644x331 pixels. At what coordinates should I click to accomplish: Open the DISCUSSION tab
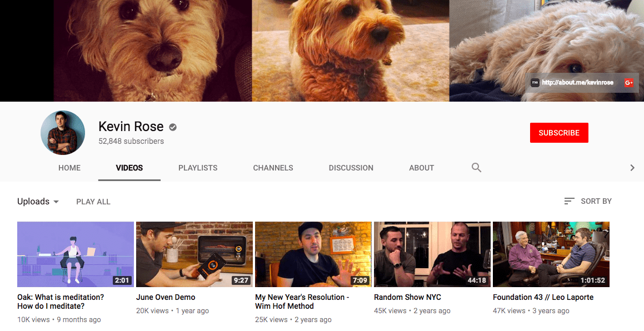pos(351,168)
